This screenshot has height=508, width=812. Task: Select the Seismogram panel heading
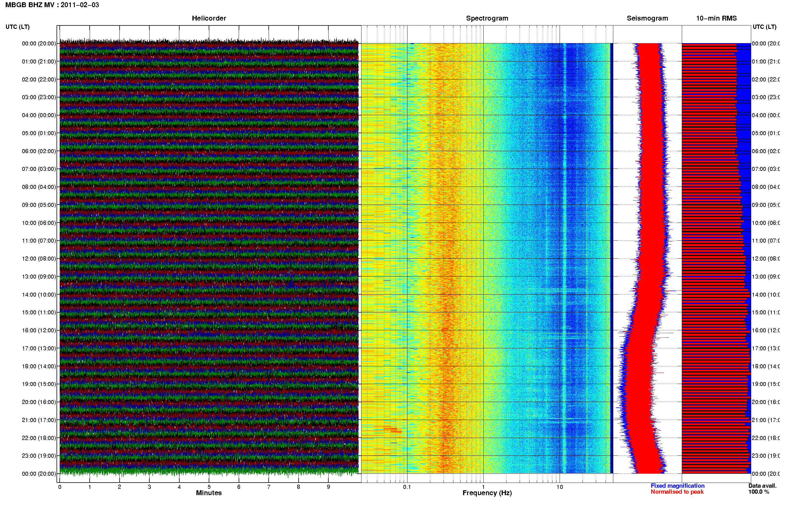(647, 19)
